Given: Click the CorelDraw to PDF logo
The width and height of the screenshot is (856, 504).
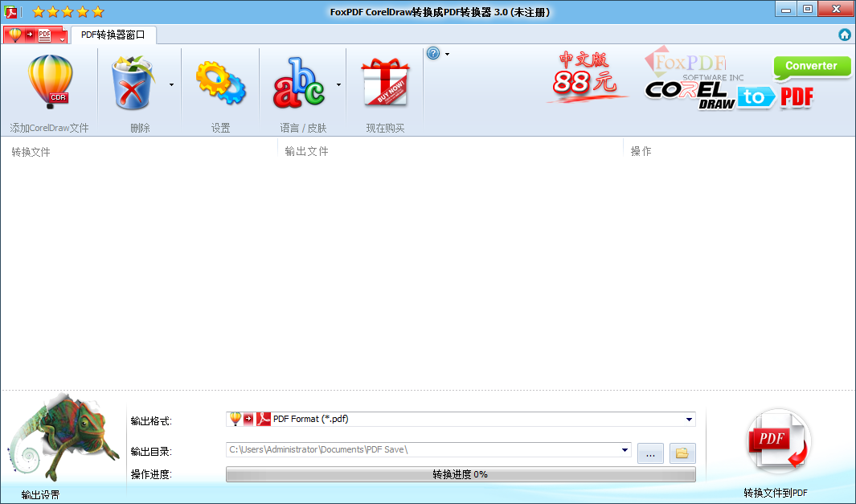Looking at the screenshot, I should (729, 96).
